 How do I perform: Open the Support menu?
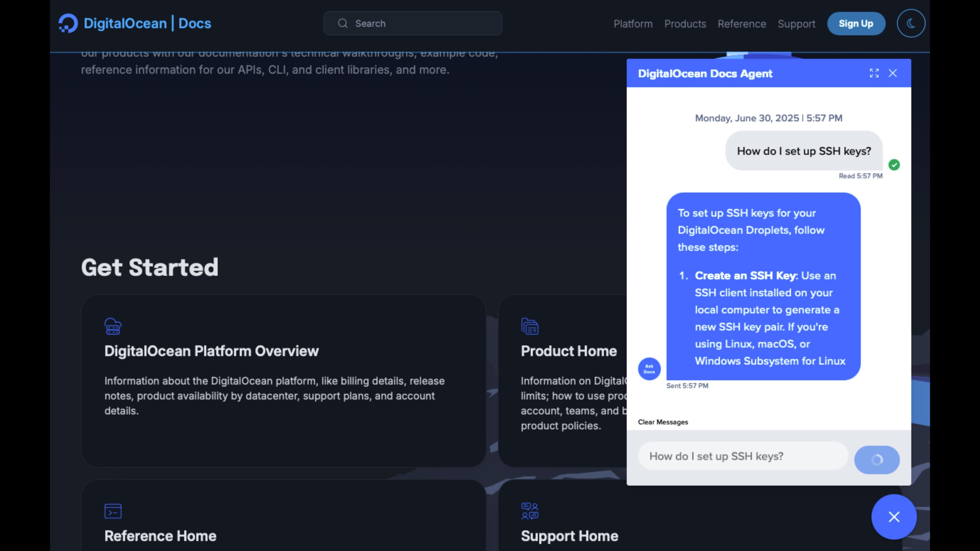(x=796, y=24)
